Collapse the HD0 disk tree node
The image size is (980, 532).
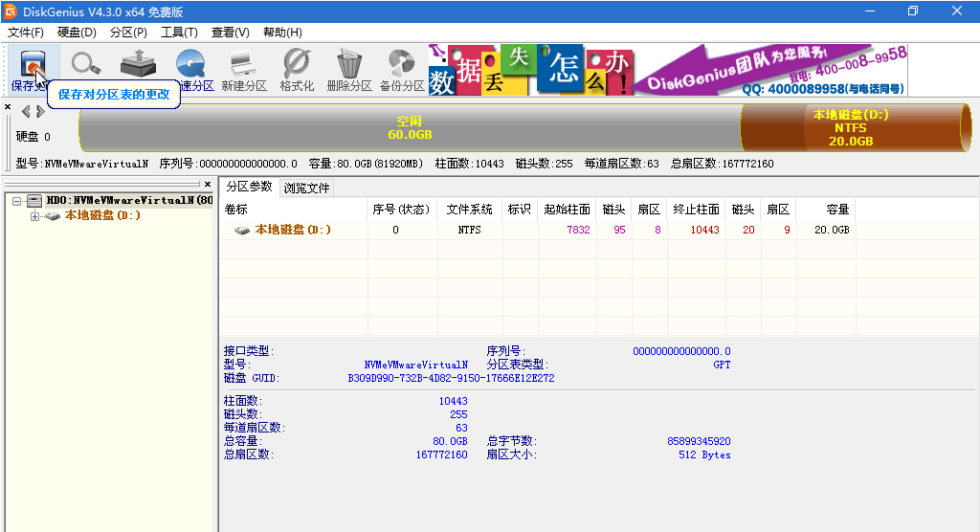tap(17, 201)
